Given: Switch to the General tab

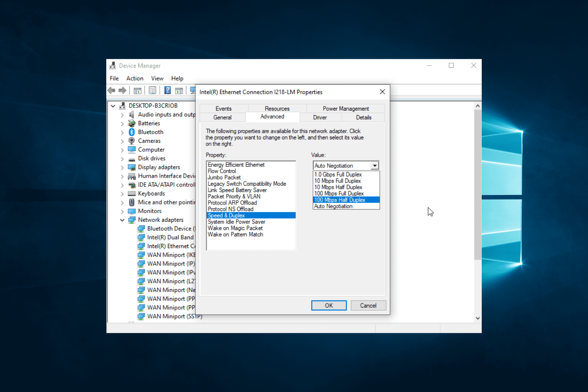Looking at the screenshot, I should [x=222, y=117].
